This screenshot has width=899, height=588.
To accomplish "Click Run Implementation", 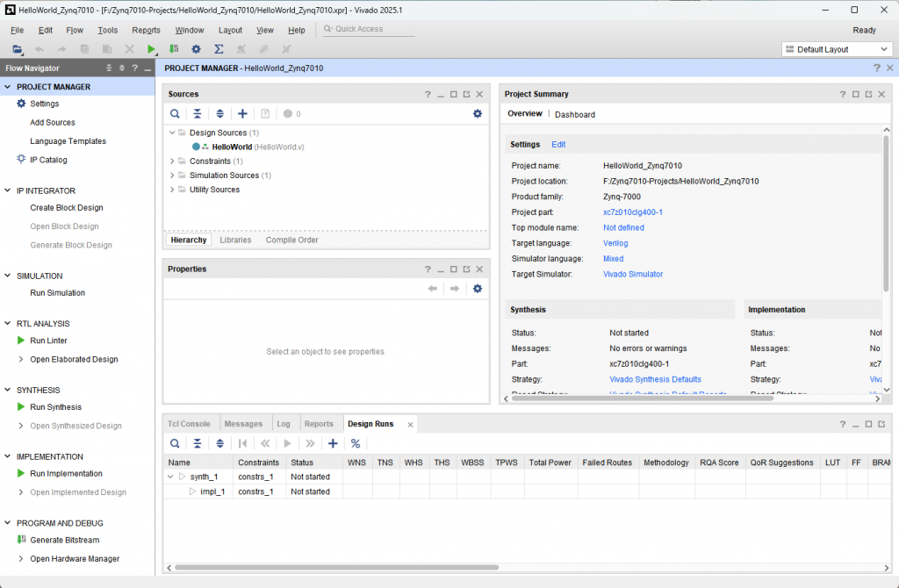I will point(66,473).
